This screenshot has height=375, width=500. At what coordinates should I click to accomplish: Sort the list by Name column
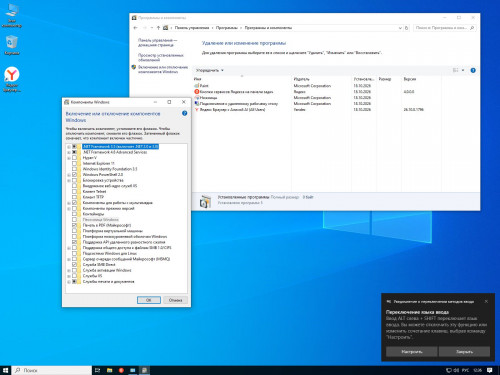pyautogui.click(x=242, y=79)
